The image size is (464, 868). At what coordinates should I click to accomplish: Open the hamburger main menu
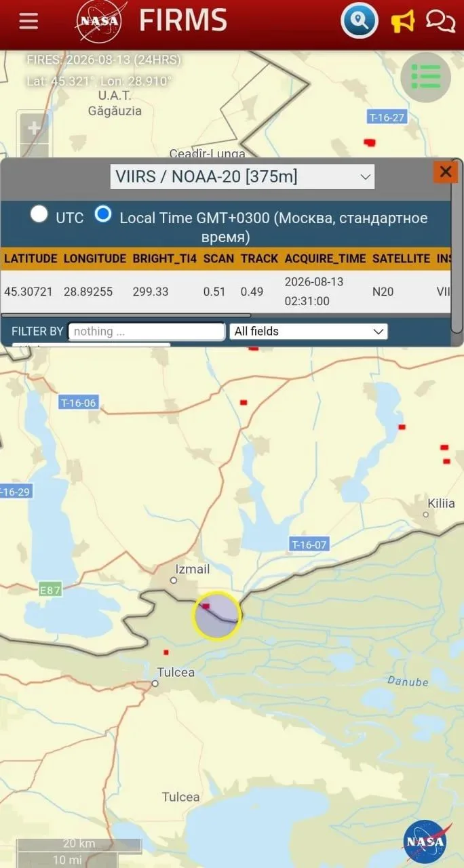click(28, 22)
